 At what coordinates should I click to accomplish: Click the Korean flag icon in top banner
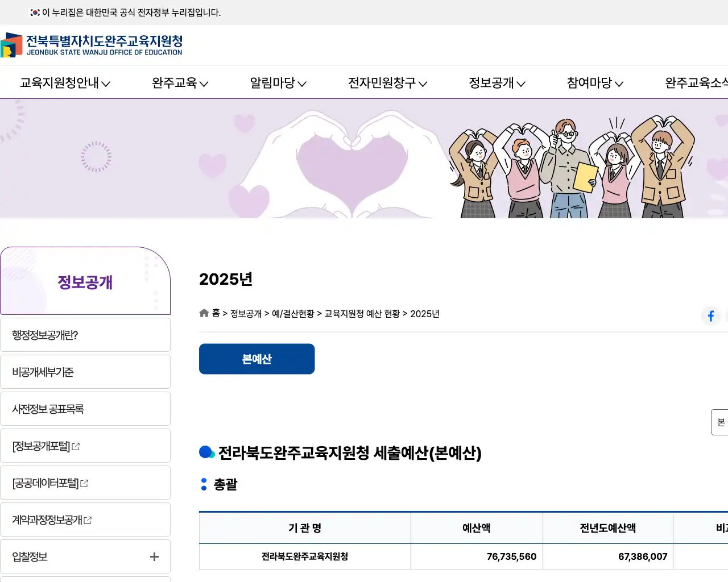[x=35, y=13]
